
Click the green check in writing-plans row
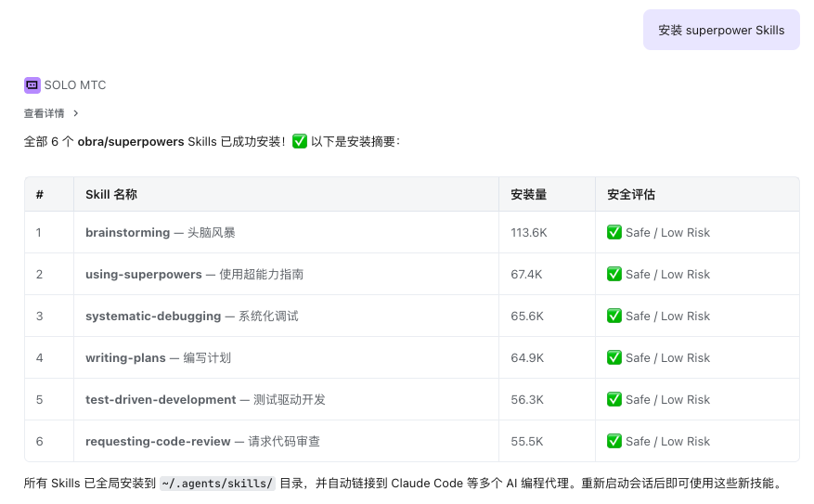click(614, 357)
